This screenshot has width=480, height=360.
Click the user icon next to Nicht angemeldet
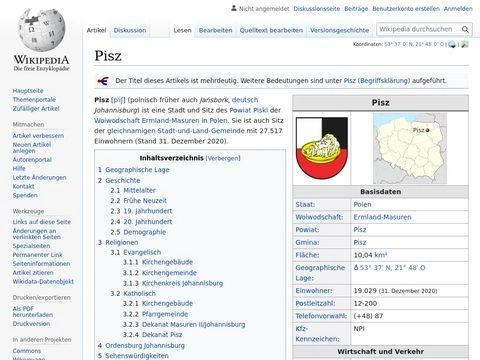tap(234, 8)
